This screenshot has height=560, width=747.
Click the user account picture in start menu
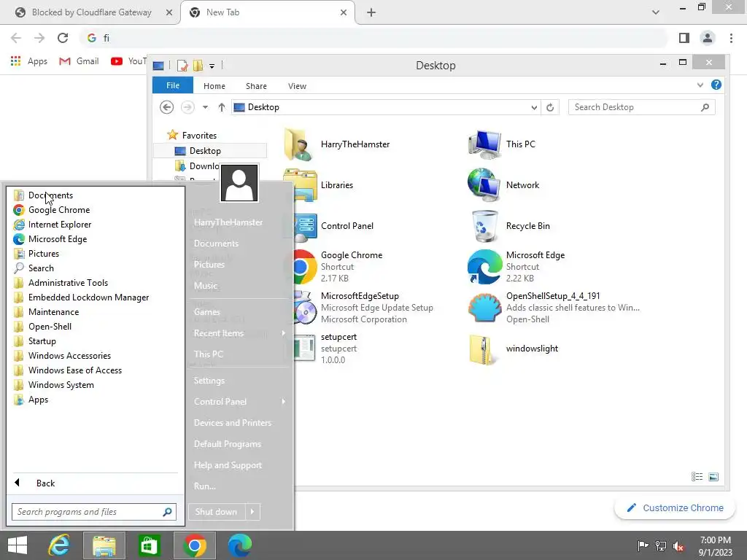click(239, 183)
